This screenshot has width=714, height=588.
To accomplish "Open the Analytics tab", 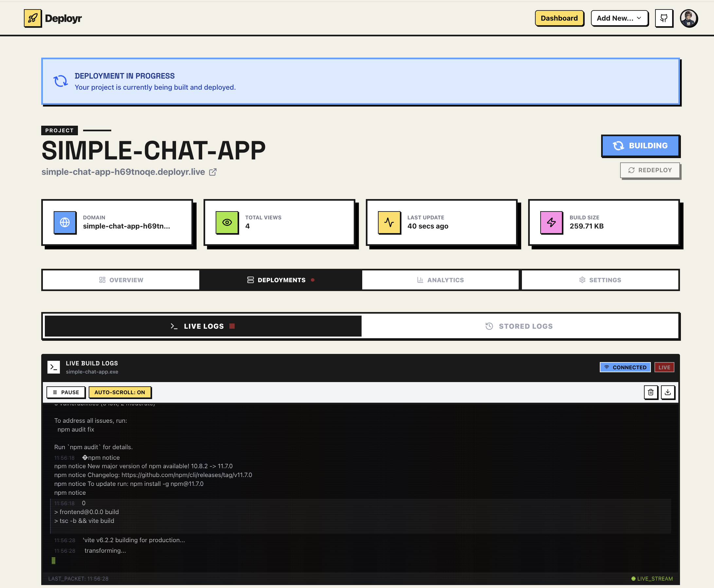I will [x=440, y=280].
